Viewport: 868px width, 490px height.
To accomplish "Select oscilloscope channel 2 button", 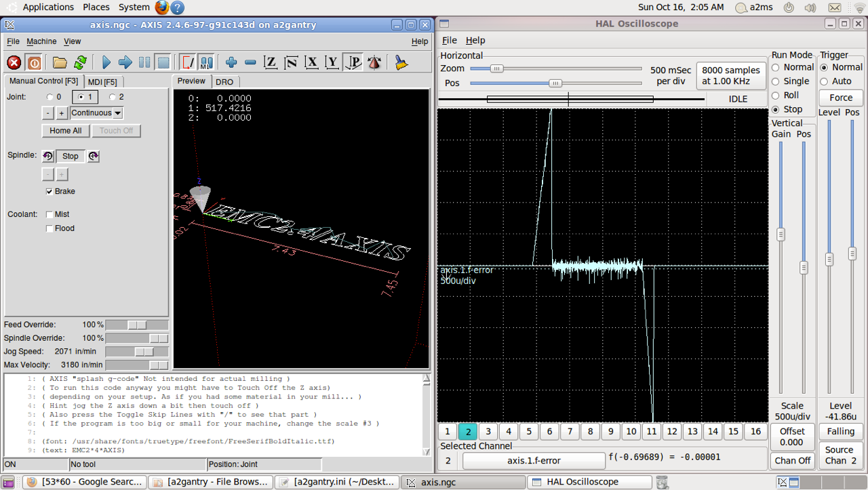I will 467,431.
